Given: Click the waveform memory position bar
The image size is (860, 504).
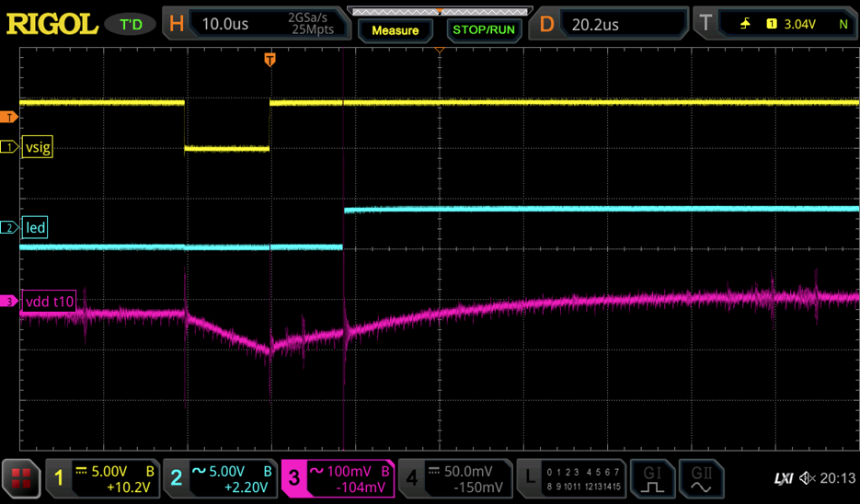Looking at the screenshot, I should coord(441,12).
